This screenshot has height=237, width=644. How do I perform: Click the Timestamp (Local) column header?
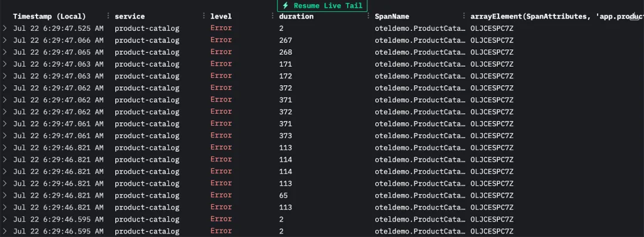[x=49, y=17]
